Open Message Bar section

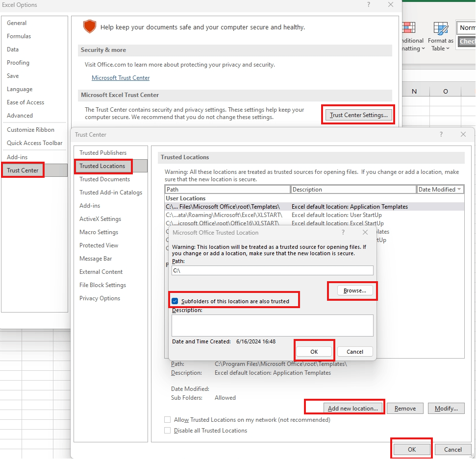pos(96,259)
